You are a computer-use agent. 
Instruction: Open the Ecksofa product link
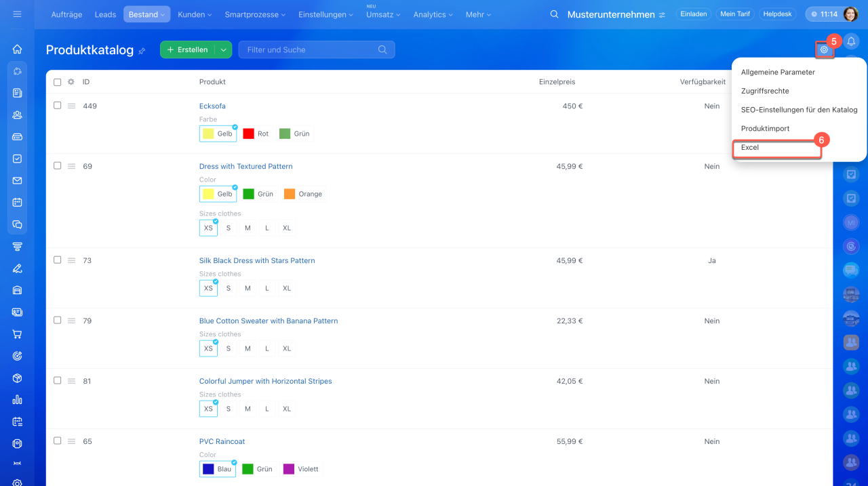[212, 106]
